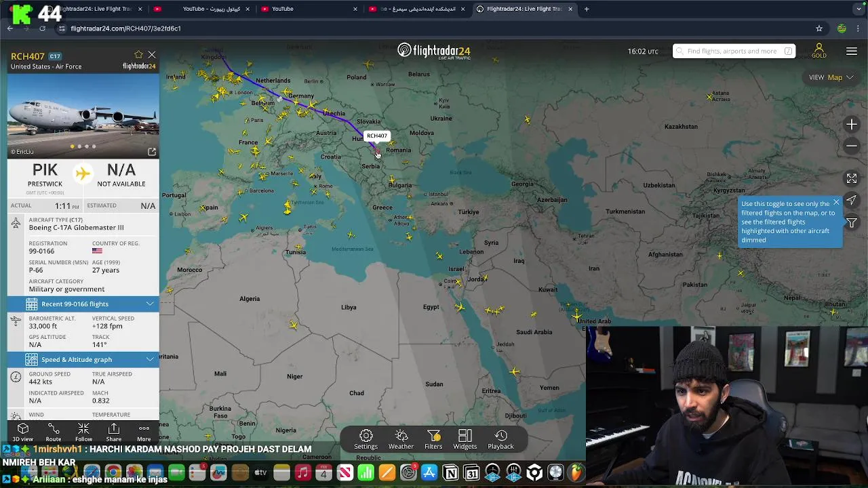Zoom in on the map

pos(852,125)
